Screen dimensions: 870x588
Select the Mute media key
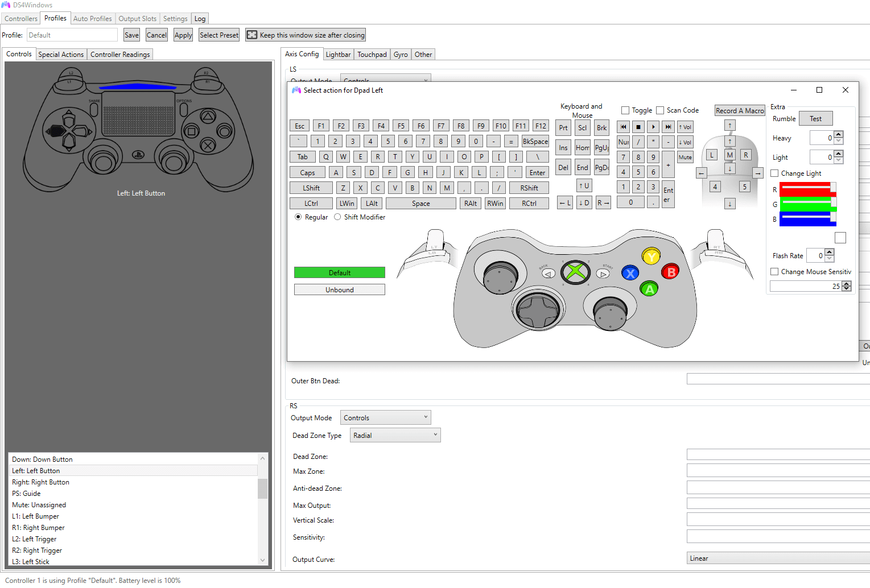pyautogui.click(x=685, y=157)
